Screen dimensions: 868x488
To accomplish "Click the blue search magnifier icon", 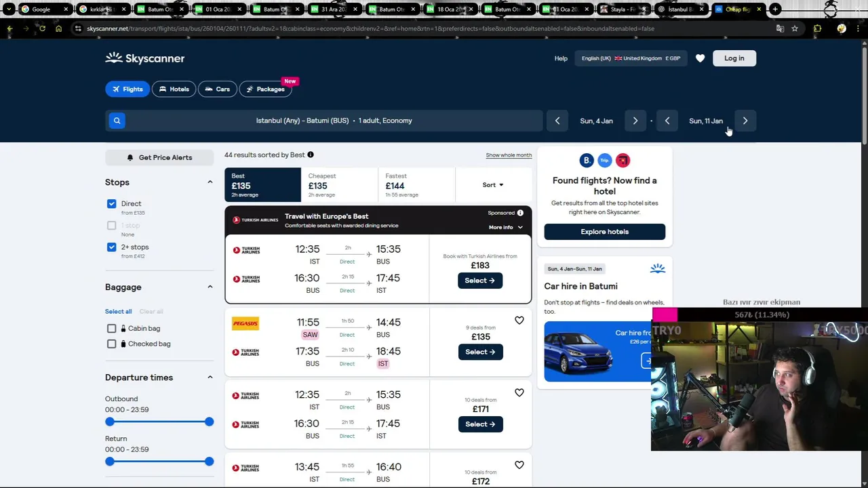I will (117, 121).
